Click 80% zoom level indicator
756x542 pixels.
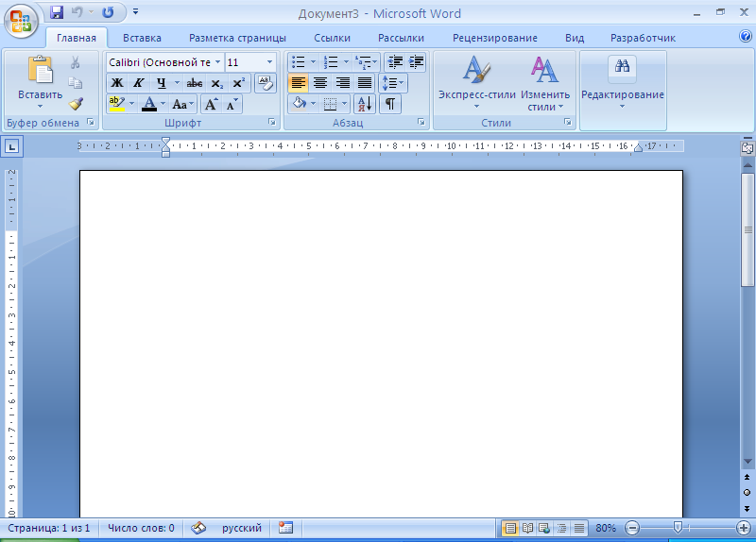[x=606, y=529]
